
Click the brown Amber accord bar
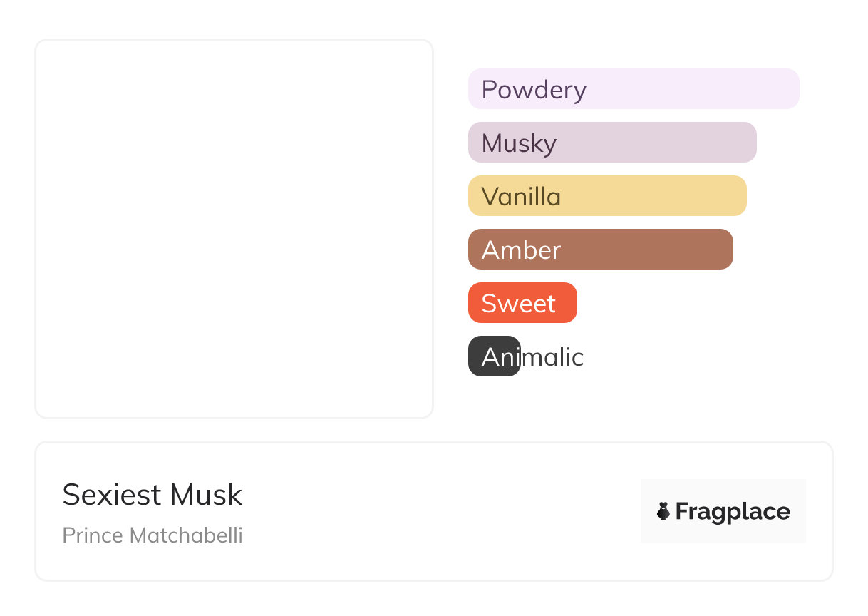tap(600, 250)
